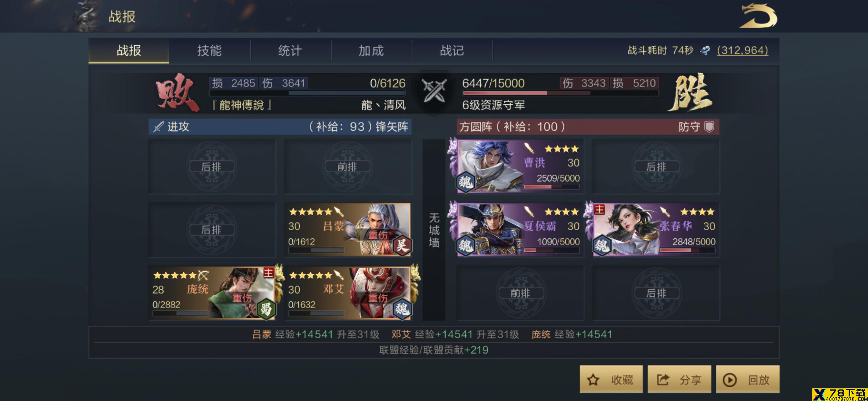Select the 张春华 general card
868x401 pixels.
click(656, 230)
